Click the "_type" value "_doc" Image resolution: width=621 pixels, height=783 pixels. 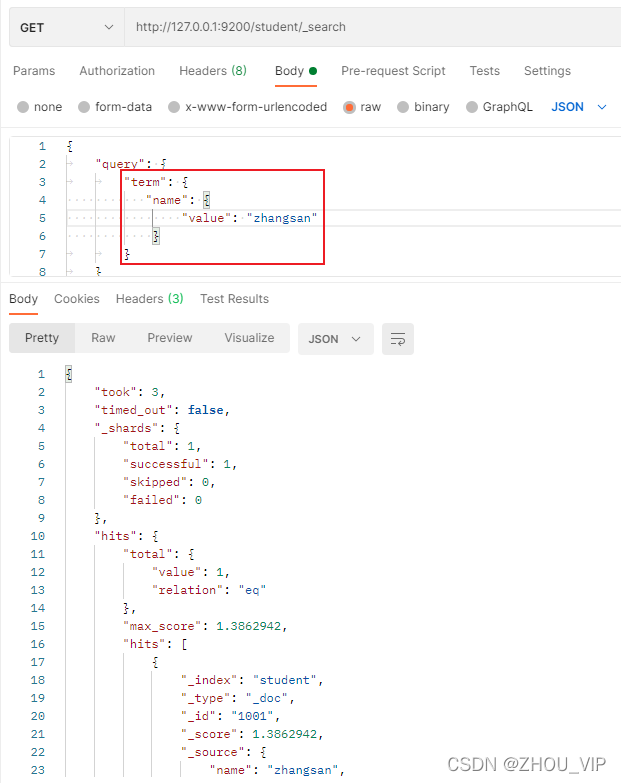[267, 698]
